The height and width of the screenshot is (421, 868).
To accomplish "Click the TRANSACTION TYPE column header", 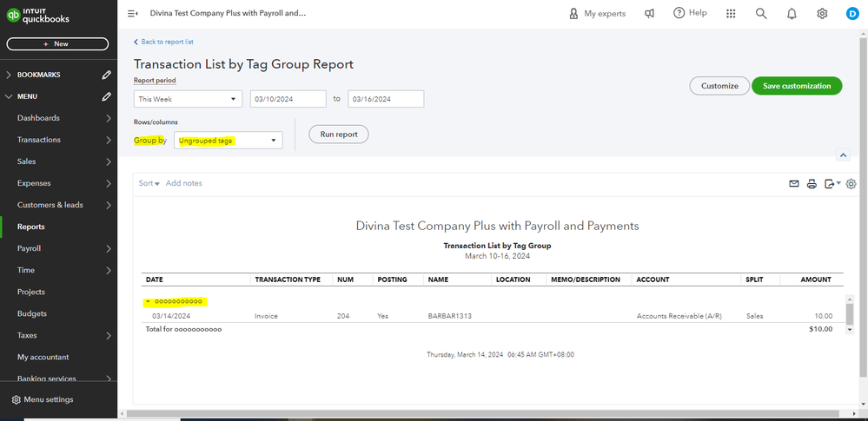I will pyautogui.click(x=288, y=280).
